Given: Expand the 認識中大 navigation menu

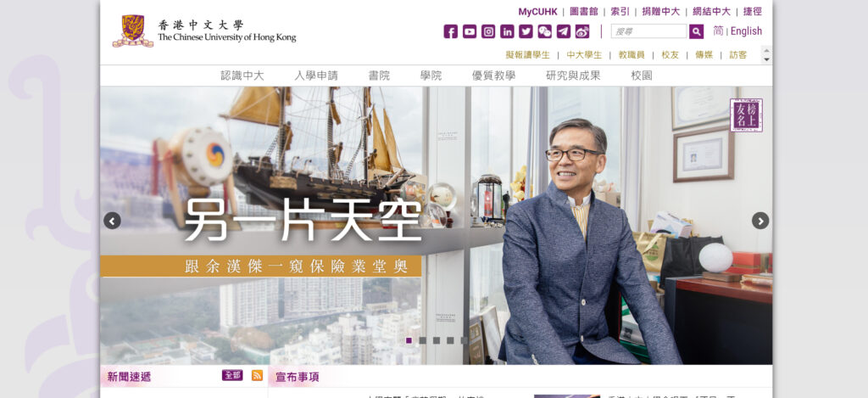Looking at the screenshot, I should [242, 76].
